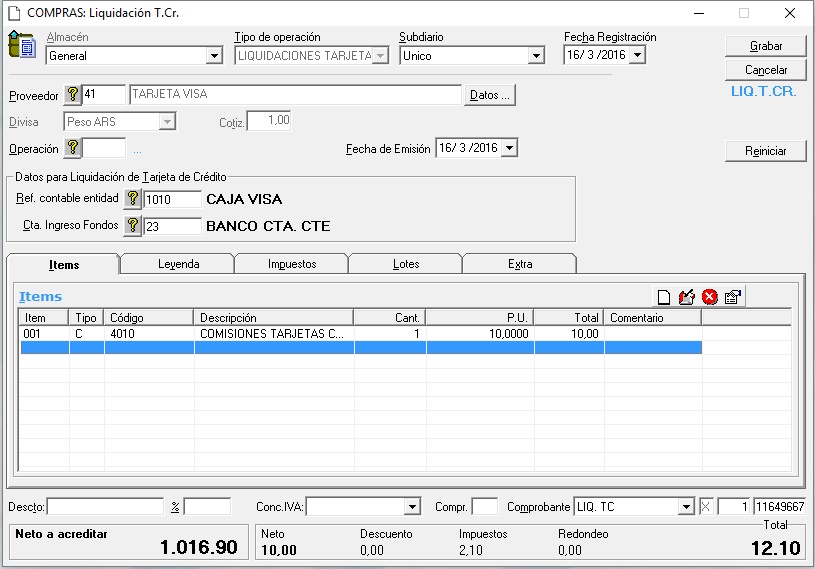Click the CAJA VISA label
This screenshot has height=569, width=815.
tap(244, 199)
